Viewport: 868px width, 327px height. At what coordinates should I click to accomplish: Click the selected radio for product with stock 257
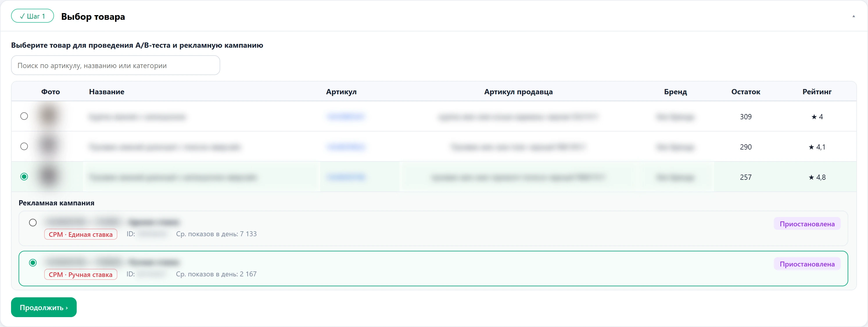24,177
